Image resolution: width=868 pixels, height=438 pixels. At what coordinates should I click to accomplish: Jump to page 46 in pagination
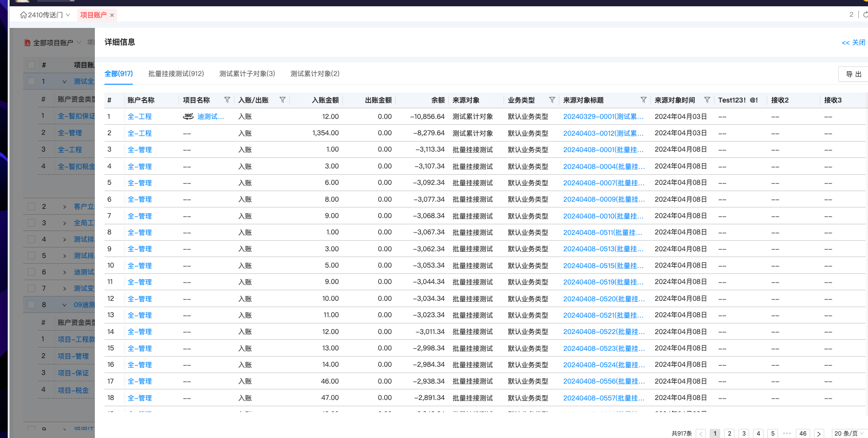(803, 434)
